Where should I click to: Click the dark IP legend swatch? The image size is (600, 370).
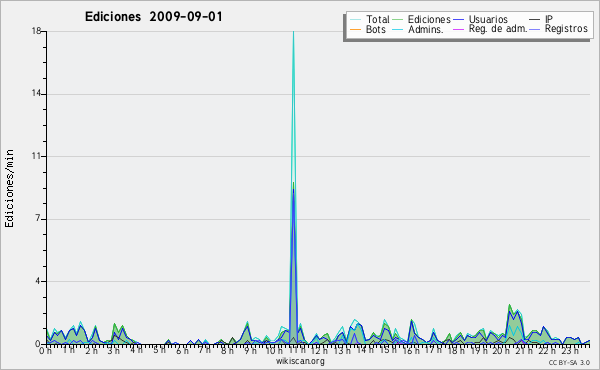pos(535,20)
